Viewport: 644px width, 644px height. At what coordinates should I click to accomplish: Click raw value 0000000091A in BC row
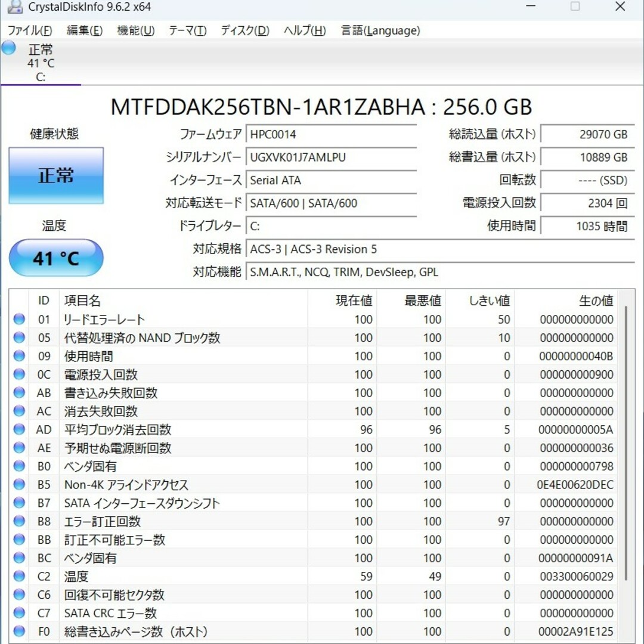(576, 558)
